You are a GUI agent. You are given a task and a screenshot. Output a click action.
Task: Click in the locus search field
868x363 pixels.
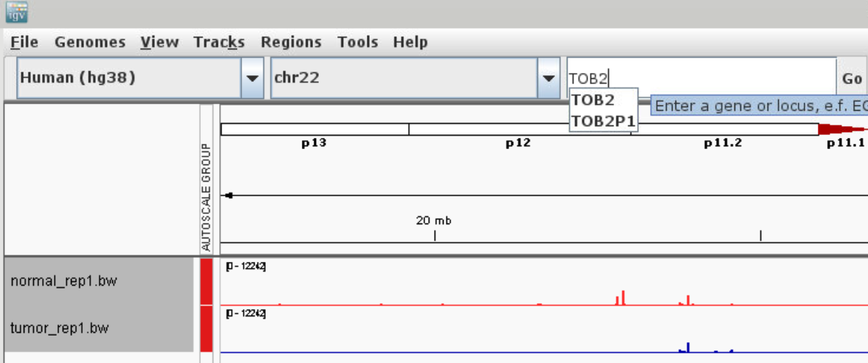701,77
